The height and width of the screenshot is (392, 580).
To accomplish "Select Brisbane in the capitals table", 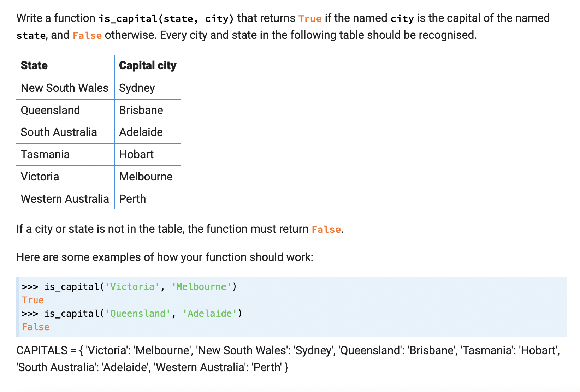I will click(141, 110).
